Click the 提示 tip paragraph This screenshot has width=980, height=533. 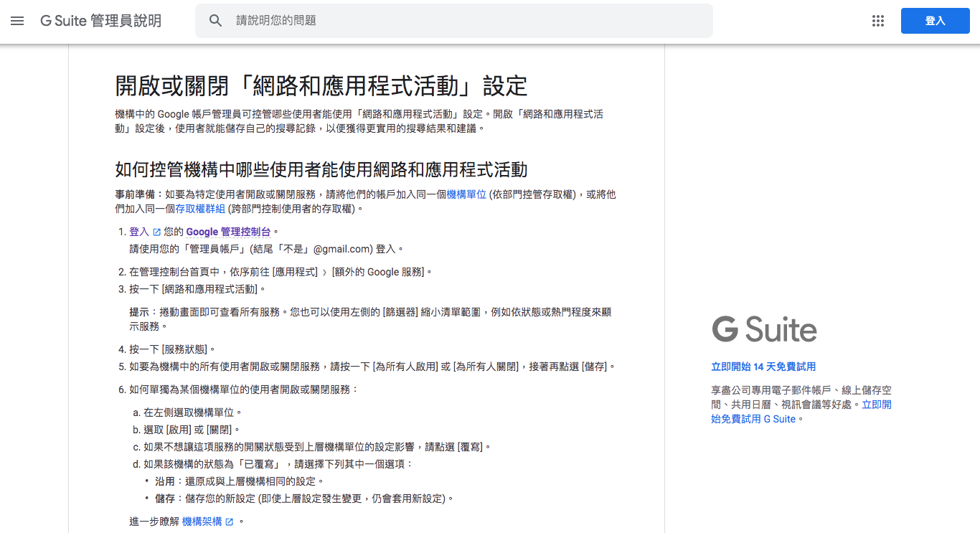370,319
